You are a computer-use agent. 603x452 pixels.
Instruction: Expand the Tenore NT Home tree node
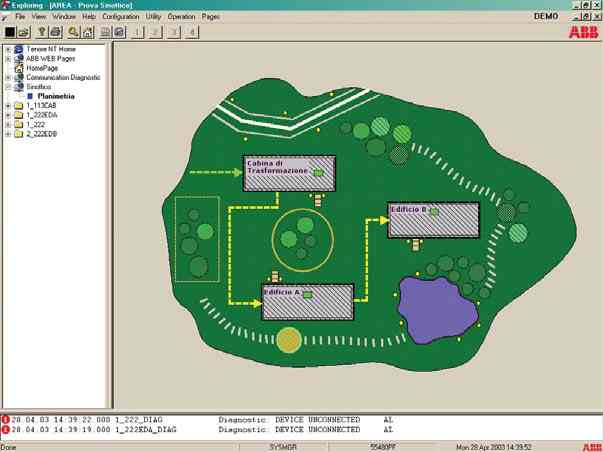pyautogui.click(x=8, y=49)
